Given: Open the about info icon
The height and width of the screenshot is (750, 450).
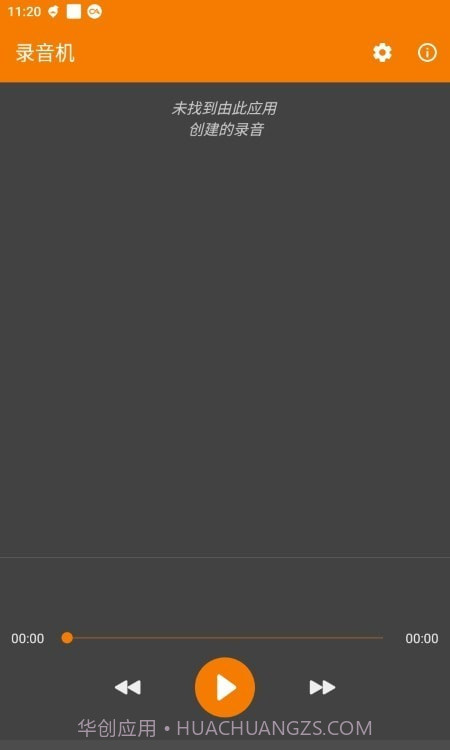Looking at the screenshot, I should tap(427, 53).
